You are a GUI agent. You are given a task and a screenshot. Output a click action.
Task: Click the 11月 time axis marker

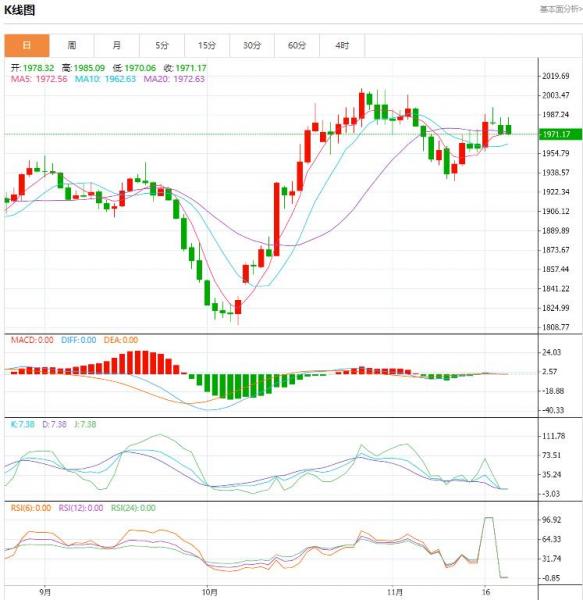[394, 592]
